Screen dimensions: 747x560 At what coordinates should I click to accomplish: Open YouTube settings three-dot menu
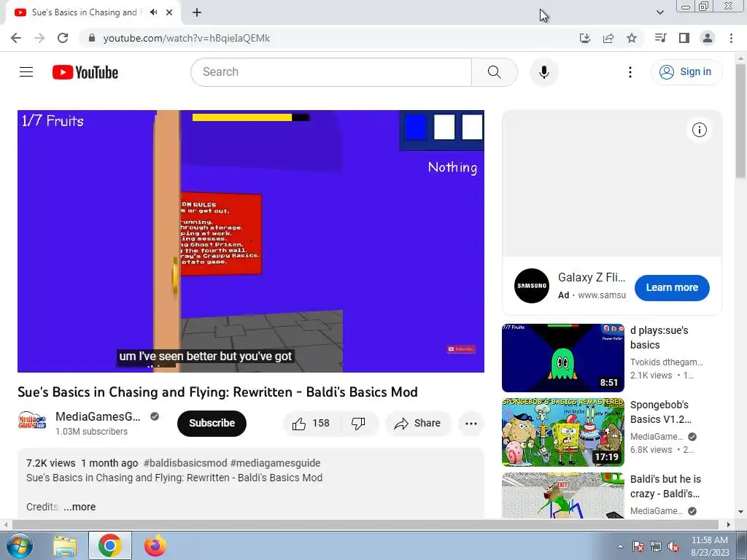[630, 72]
